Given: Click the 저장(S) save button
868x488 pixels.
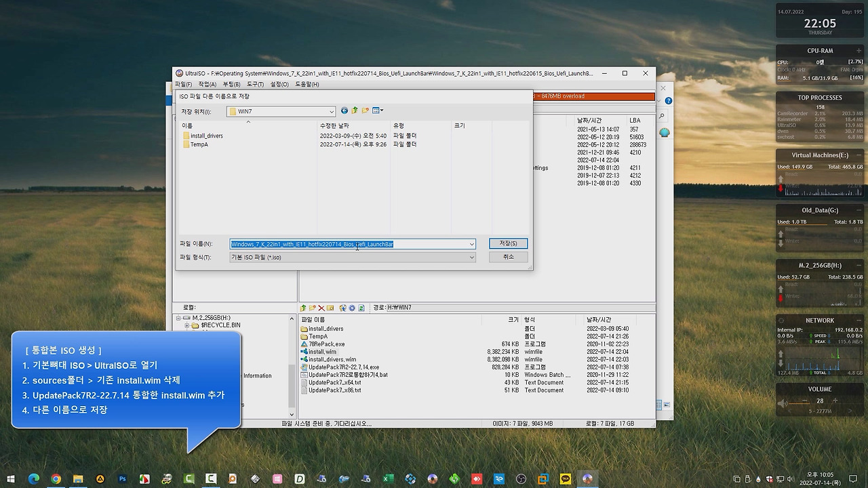Looking at the screenshot, I should pos(508,243).
